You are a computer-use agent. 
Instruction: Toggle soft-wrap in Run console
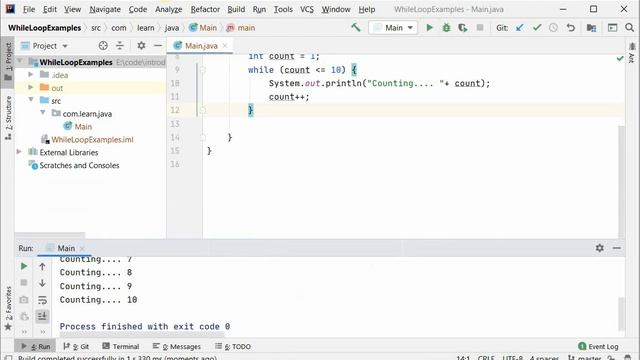(x=42, y=300)
